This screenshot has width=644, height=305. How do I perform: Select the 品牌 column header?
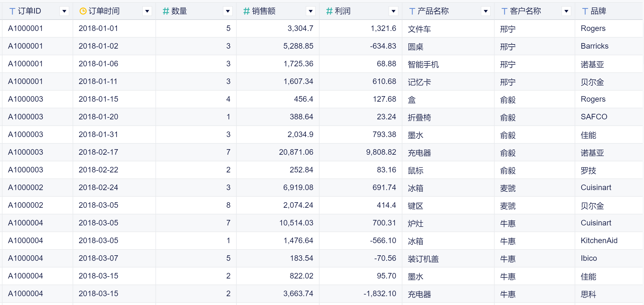click(x=598, y=11)
